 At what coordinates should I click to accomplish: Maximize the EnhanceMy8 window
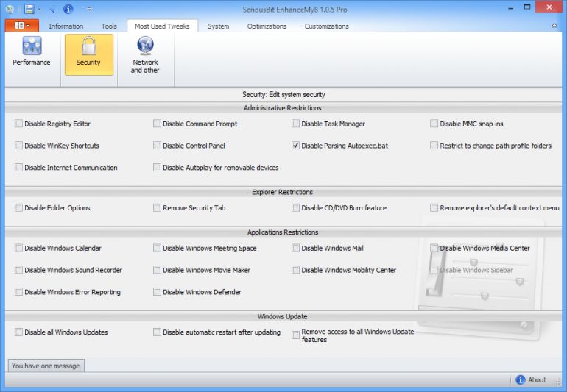click(x=527, y=7)
